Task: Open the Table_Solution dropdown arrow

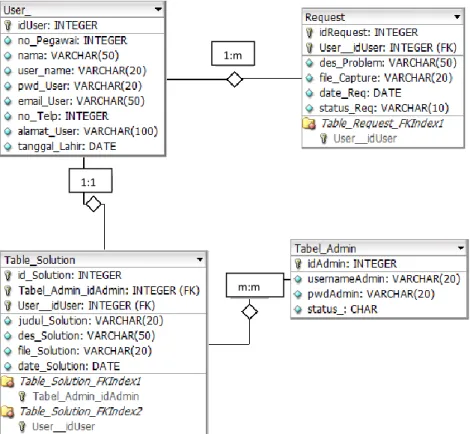Action: pyautogui.click(x=200, y=259)
